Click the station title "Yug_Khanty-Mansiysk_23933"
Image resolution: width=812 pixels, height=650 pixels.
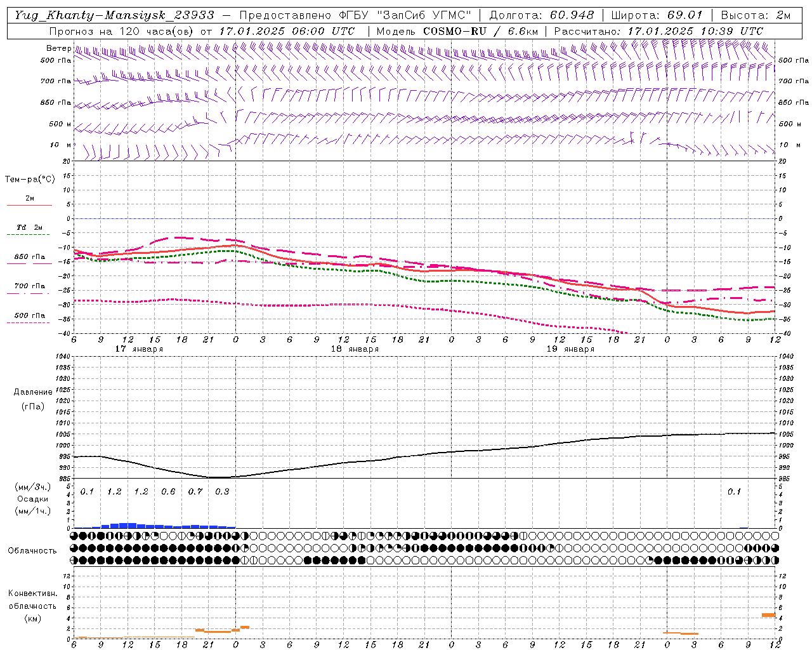pos(114,15)
